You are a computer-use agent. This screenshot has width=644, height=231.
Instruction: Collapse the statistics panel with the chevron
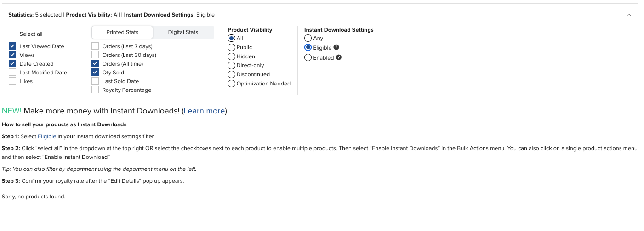point(629,15)
